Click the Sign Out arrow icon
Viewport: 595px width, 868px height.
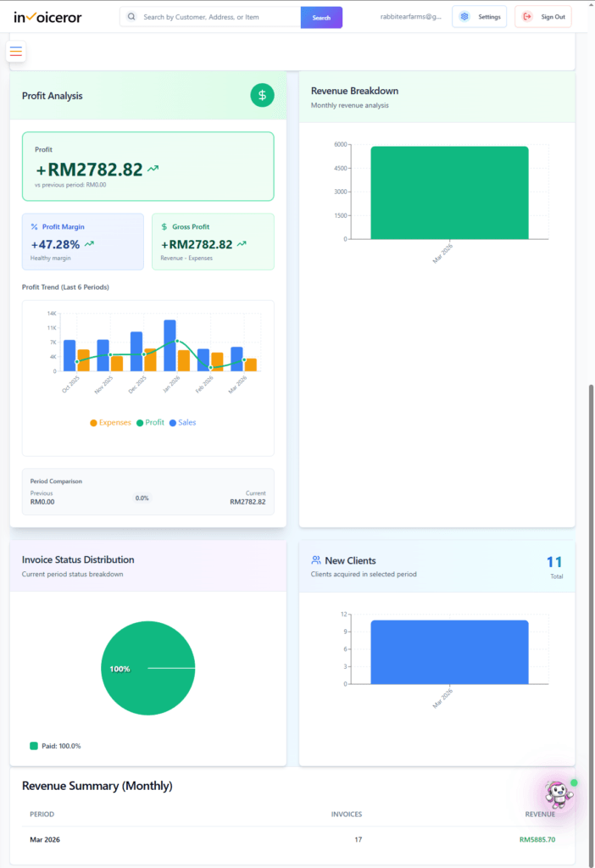[527, 17]
